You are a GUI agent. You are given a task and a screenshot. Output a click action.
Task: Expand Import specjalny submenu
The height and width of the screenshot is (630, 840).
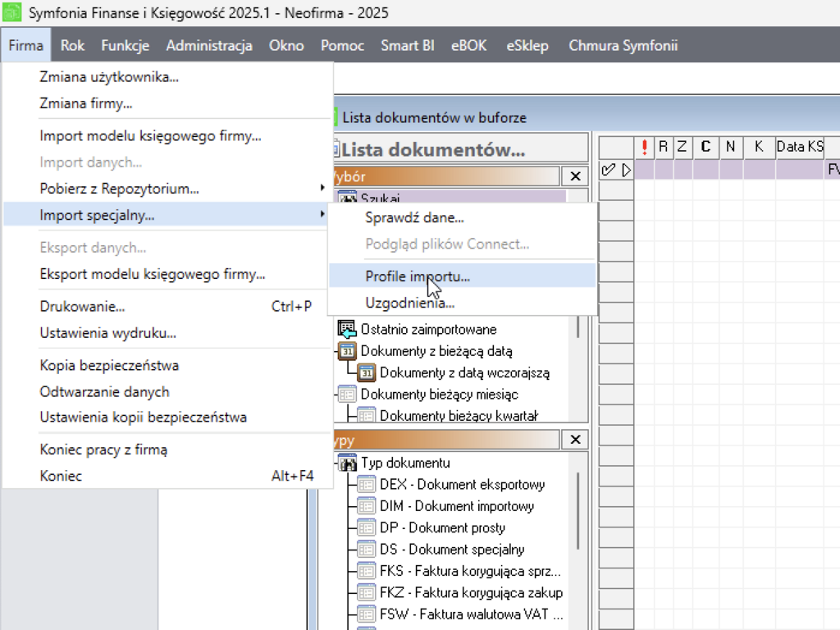click(x=166, y=215)
